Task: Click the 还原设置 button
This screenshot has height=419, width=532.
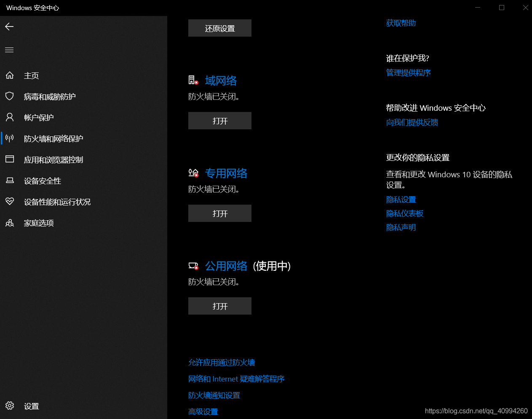Action: pyautogui.click(x=220, y=28)
